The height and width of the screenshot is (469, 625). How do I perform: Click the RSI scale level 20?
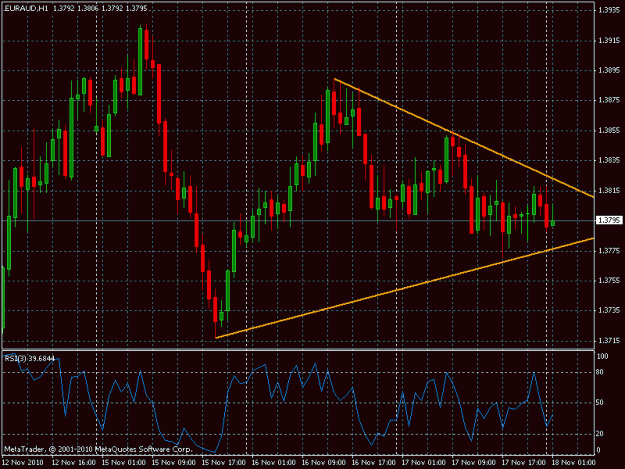coord(600,434)
